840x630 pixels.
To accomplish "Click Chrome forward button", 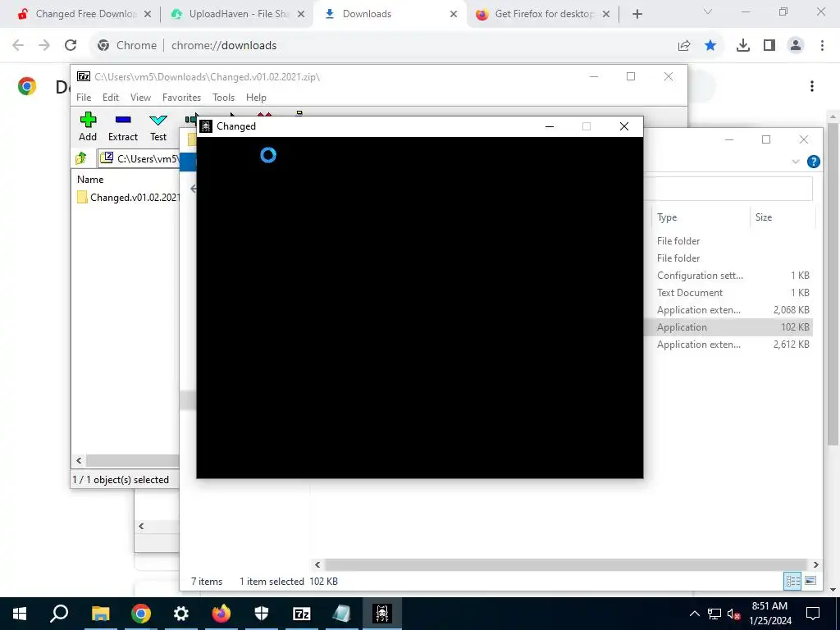I will 44,45.
